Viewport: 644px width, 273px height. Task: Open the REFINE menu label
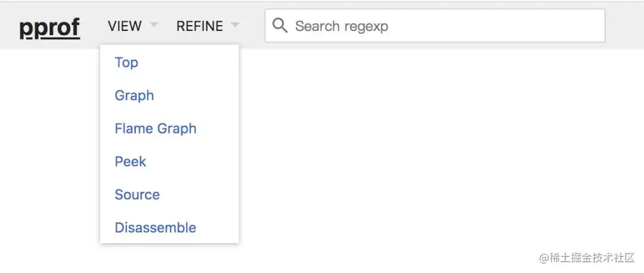(200, 26)
